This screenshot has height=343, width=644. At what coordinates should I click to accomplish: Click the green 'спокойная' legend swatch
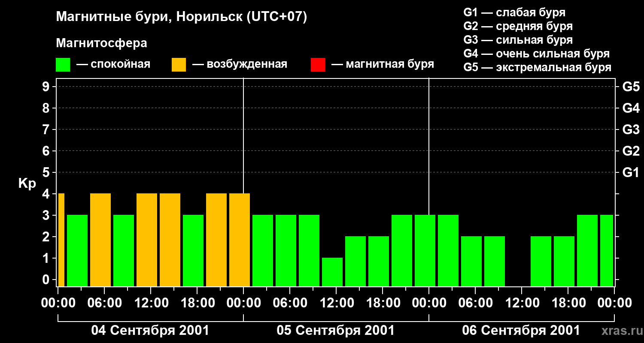coord(63,64)
